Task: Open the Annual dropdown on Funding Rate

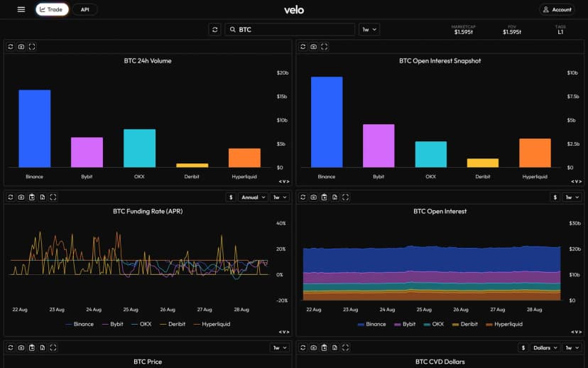Action: click(x=254, y=197)
